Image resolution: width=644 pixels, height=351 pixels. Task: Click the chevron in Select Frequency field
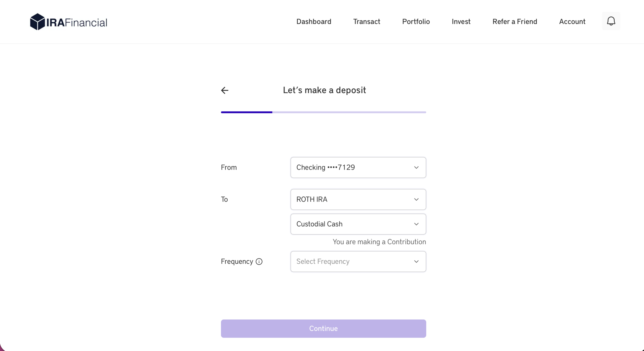coord(416,262)
